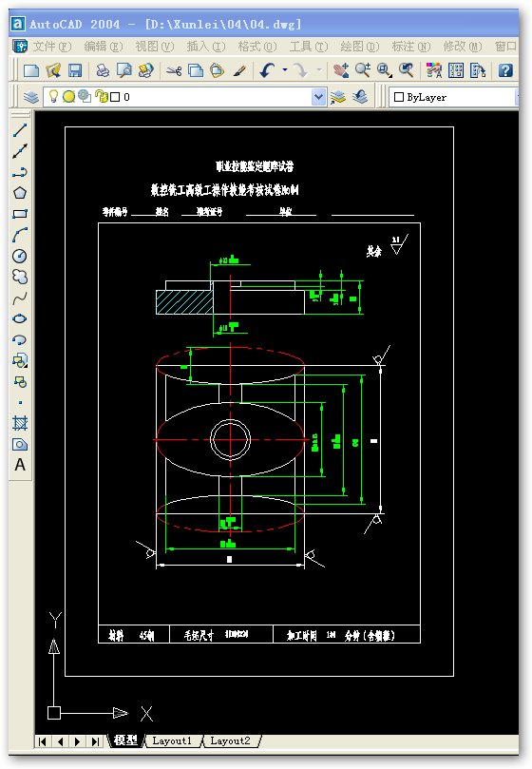Click the ByLayer color swatch

point(399,97)
